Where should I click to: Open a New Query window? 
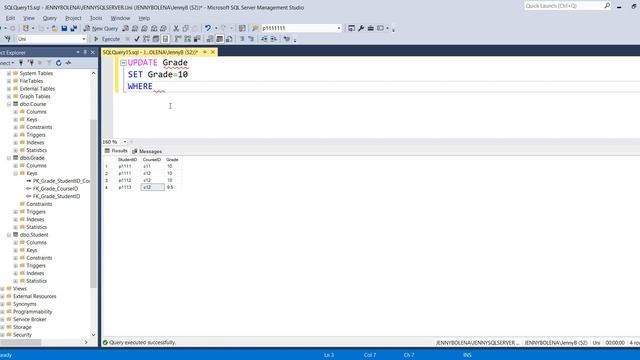[x=101, y=28]
